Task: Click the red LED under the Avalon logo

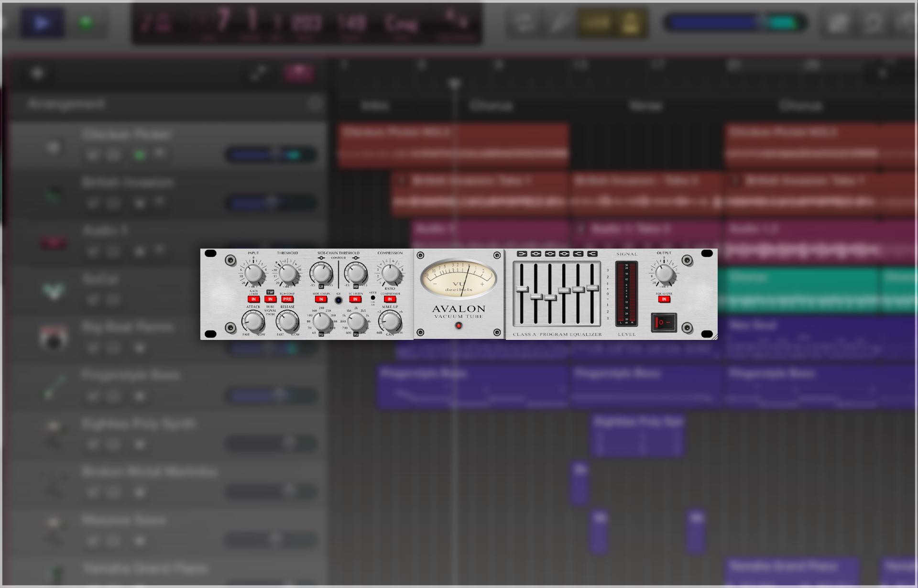Action: [x=459, y=326]
